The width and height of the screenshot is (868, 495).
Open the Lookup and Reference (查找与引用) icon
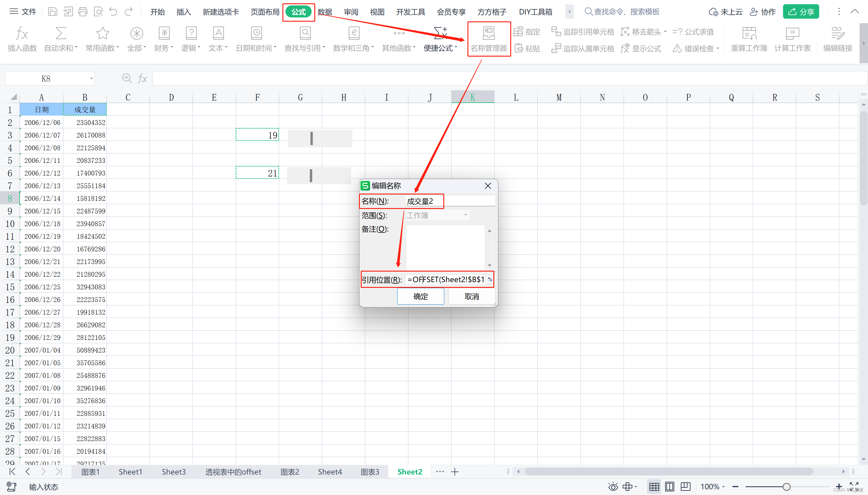click(305, 39)
